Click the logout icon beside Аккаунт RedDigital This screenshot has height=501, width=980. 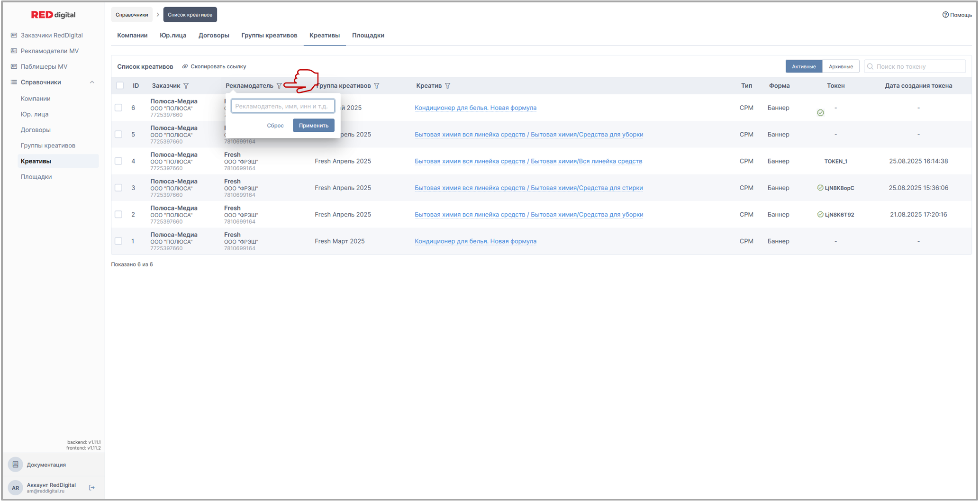pyautogui.click(x=92, y=488)
